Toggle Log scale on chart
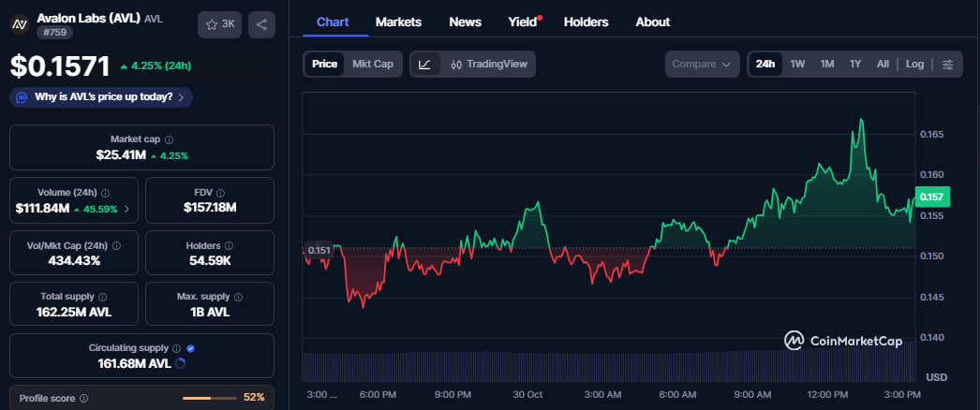Image resolution: width=980 pixels, height=410 pixels. [914, 65]
